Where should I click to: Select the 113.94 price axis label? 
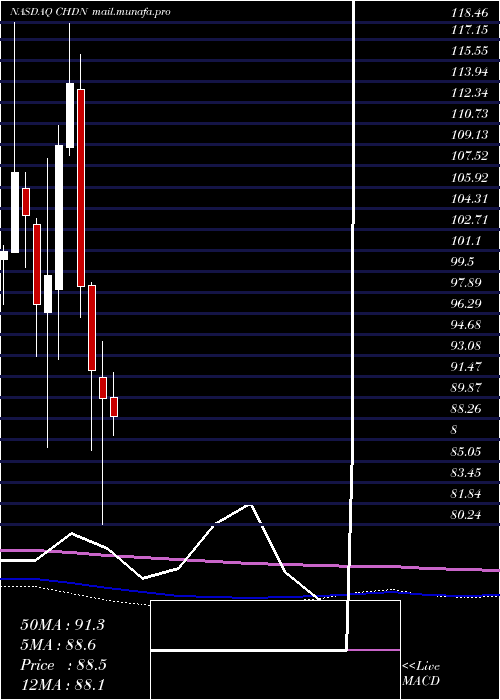coord(469,72)
